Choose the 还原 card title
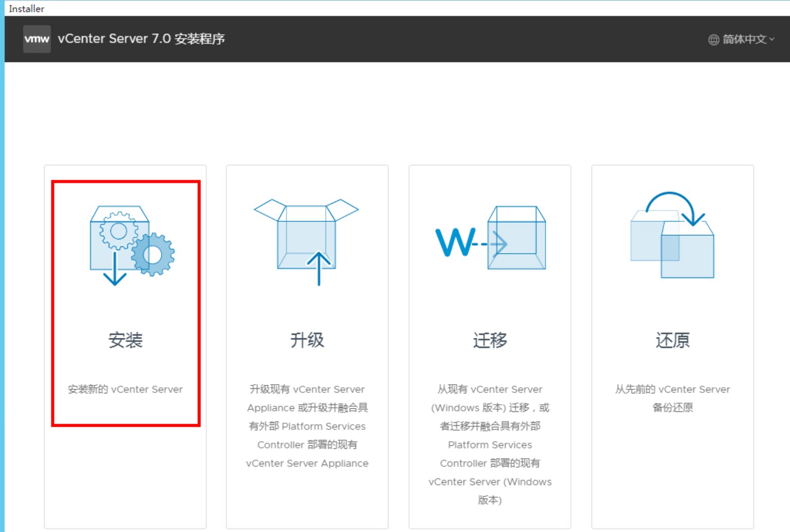Viewport: 790px width, 532px height. [x=672, y=340]
